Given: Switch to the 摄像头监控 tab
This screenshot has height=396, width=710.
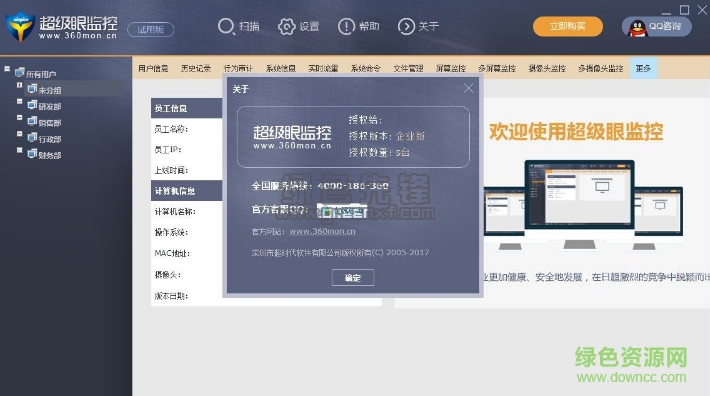Looking at the screenshot, I should point(547,68).
